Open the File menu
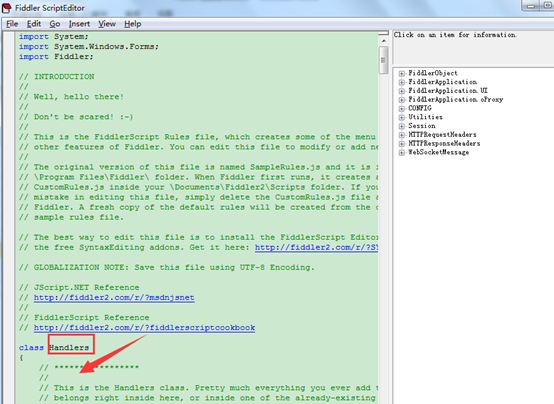554x404 pixels. [12, 24]
